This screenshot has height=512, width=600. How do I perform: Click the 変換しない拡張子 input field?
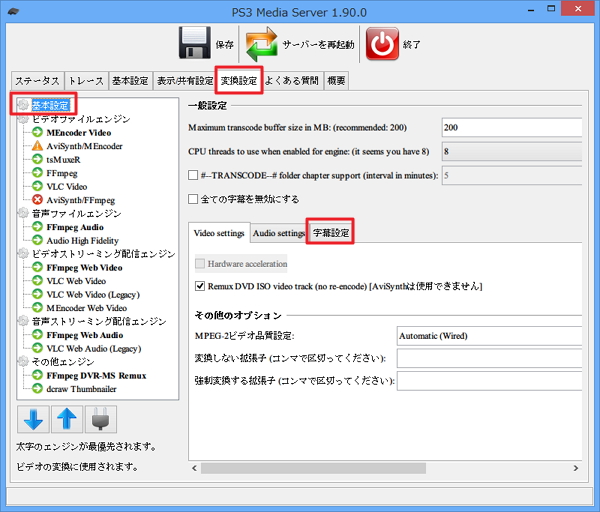[x=489, y=358]
